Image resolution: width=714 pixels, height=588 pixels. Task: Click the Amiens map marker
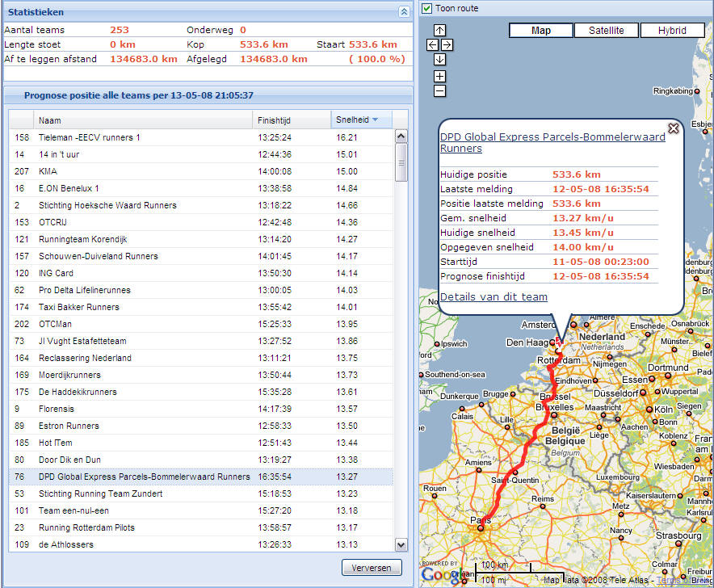(x=479, y=470)
